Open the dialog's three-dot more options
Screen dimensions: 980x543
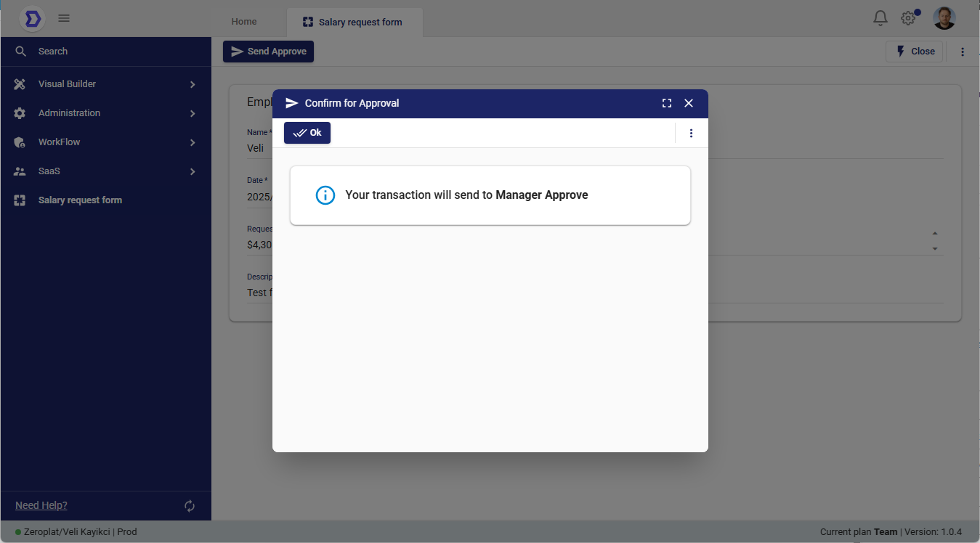coord(691,133)
